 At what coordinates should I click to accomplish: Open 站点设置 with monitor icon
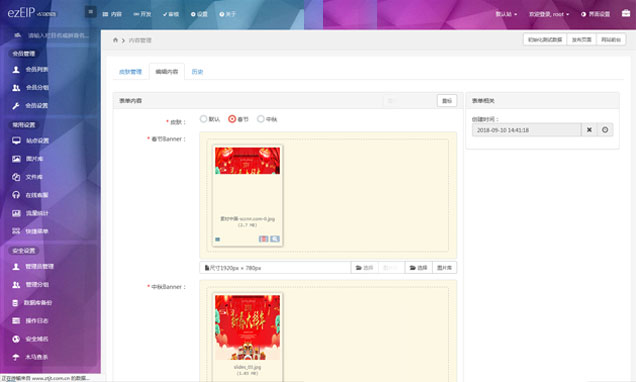[30, 141]
